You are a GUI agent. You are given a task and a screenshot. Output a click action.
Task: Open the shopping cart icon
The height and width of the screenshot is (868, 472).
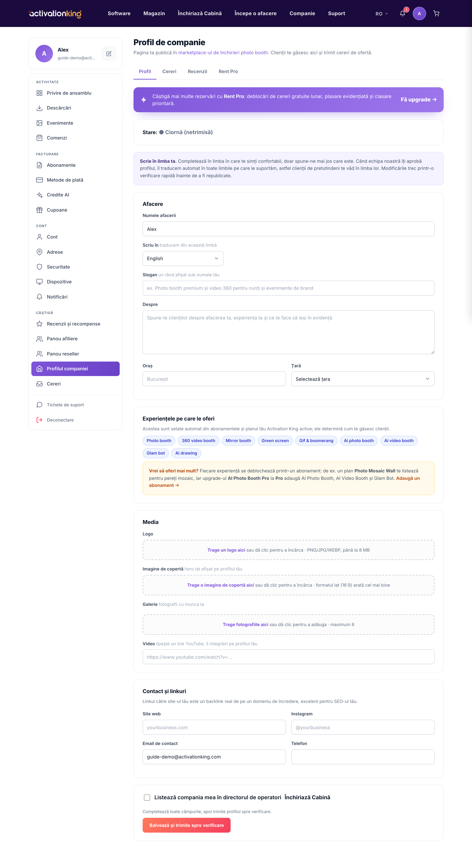pos(436,13)
